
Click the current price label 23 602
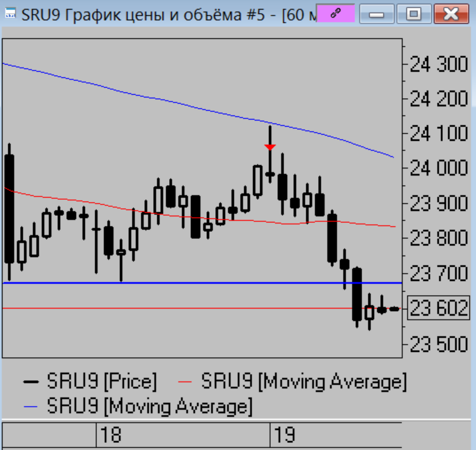pos(439,309)
